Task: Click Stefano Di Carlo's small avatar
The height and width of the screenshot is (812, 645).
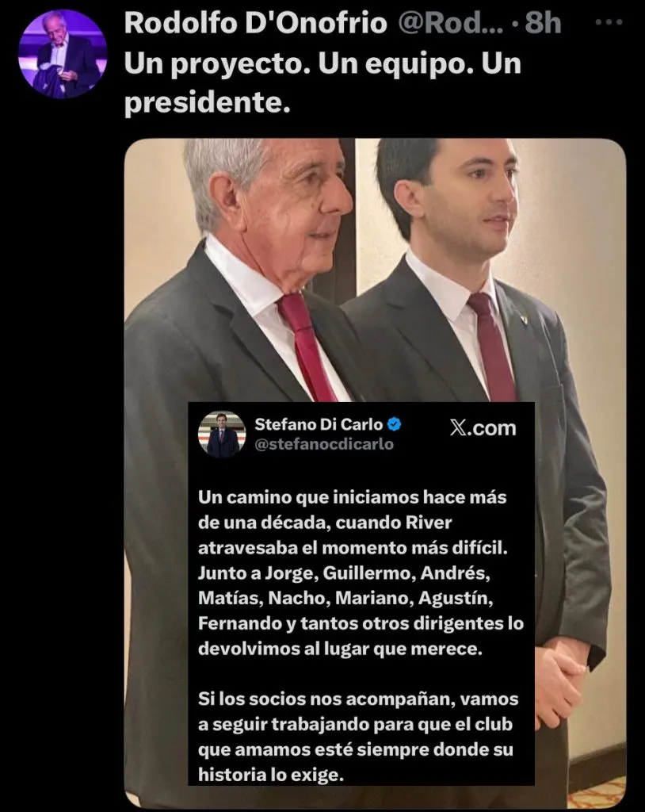Action: 223,434
